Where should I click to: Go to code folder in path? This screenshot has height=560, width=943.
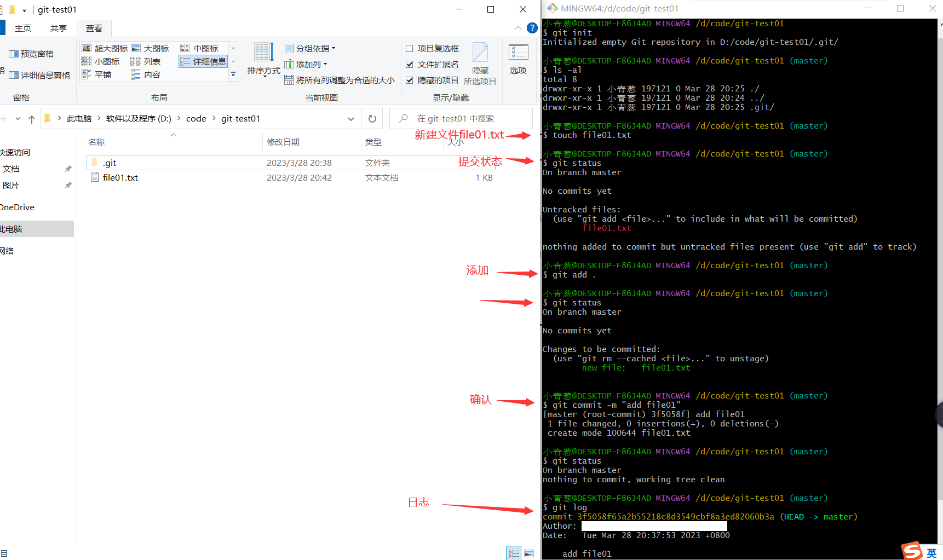coord(196,118)
